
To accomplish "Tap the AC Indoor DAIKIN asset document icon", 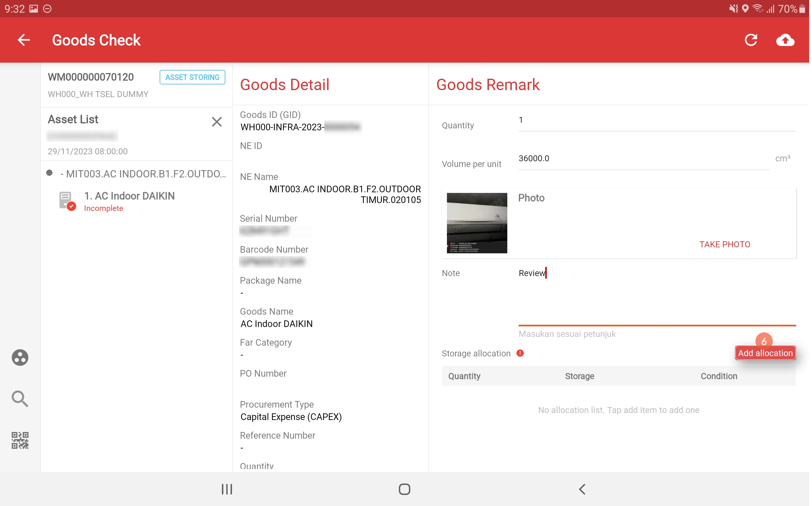I will tap(67, 201).
